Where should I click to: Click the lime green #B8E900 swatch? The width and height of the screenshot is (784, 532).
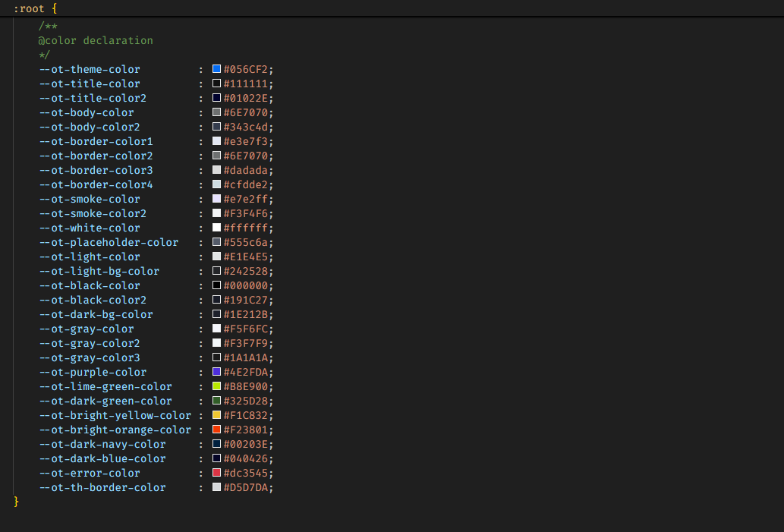216,386
